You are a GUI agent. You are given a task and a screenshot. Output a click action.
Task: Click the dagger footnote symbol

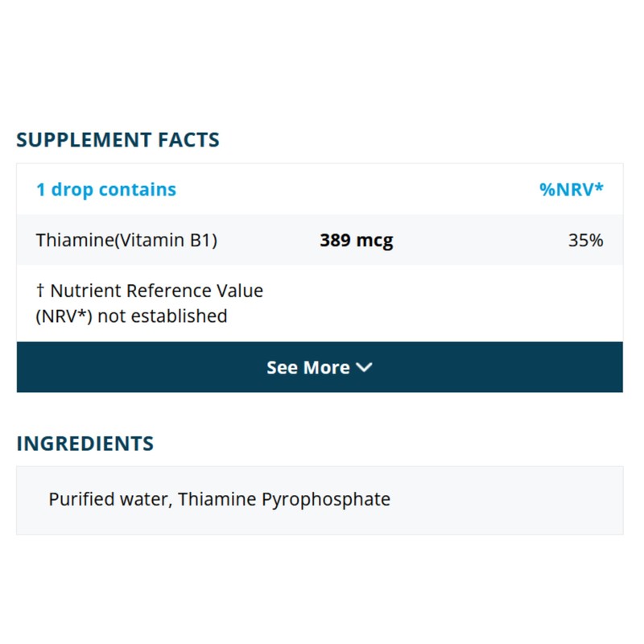click(40, 290)
